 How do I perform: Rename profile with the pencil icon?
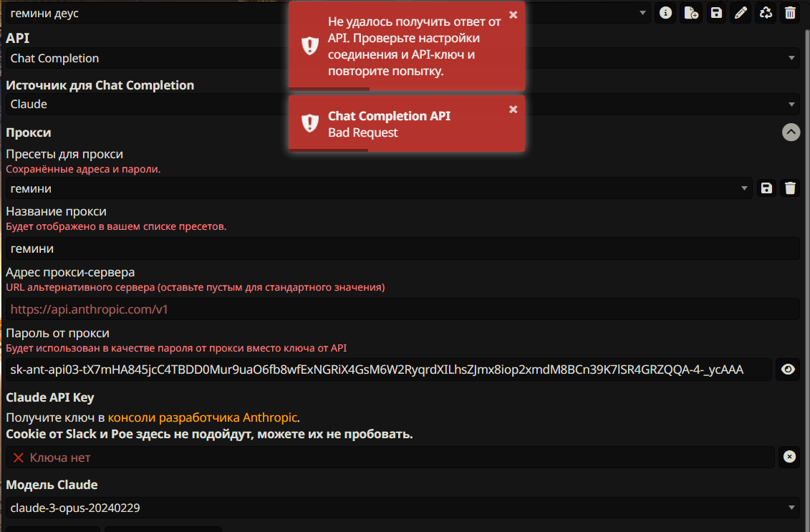[741, 13]
